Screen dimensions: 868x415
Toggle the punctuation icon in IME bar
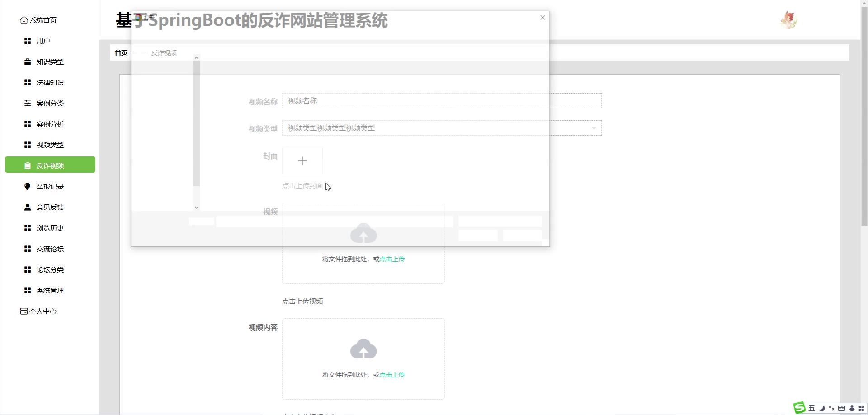coord(831,408)
